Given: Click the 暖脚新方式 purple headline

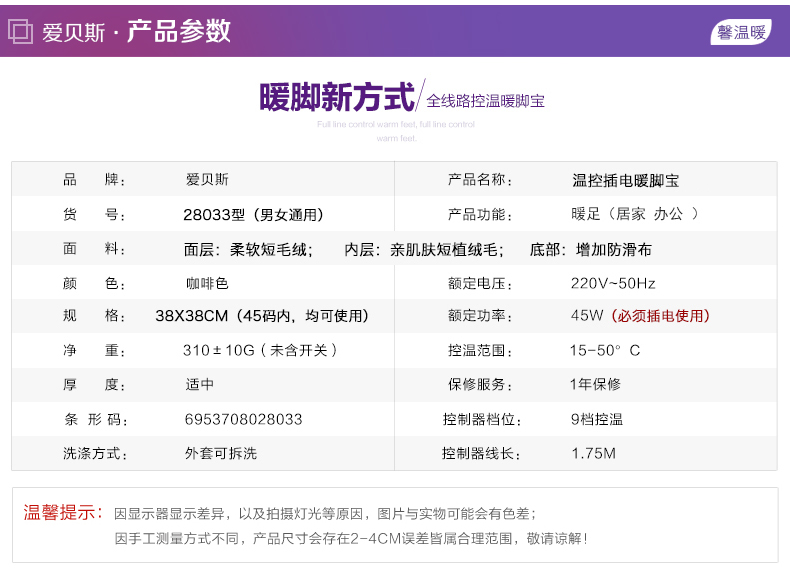Looking at the screenshot, I should [x=336, y=98].
